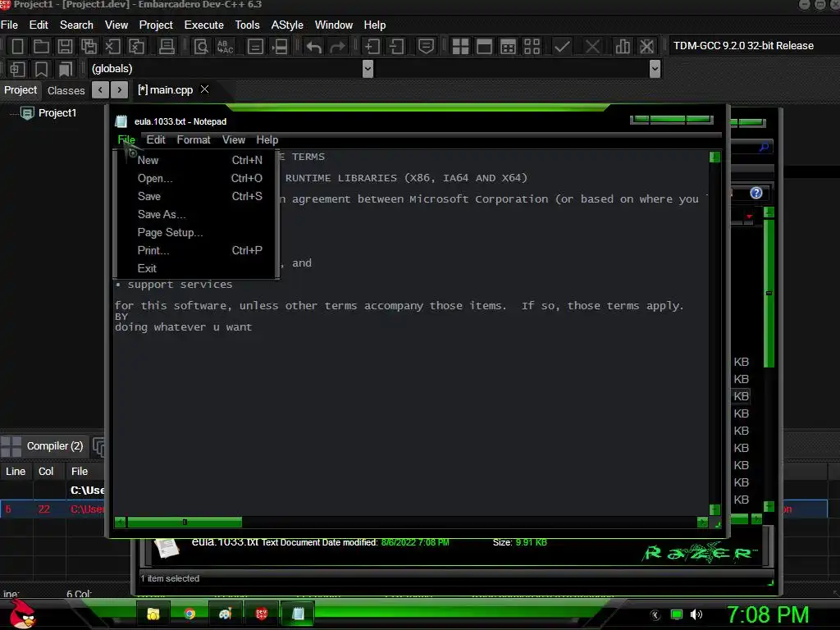The width and height of the screenshot is (840, 630).
Task: Open the TDM-GCC 9.2.0 compiler selector
Action: [743, 46]
